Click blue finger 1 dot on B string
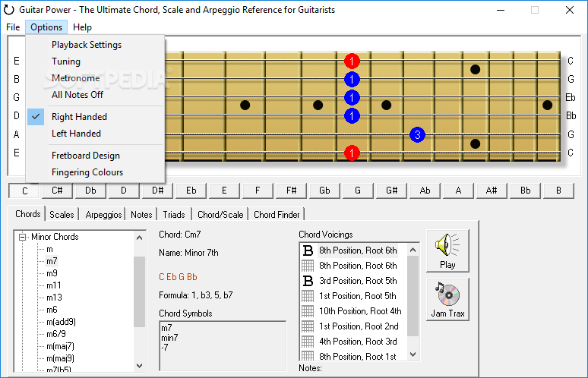The image size is (588, 378). tap(352, 79)
